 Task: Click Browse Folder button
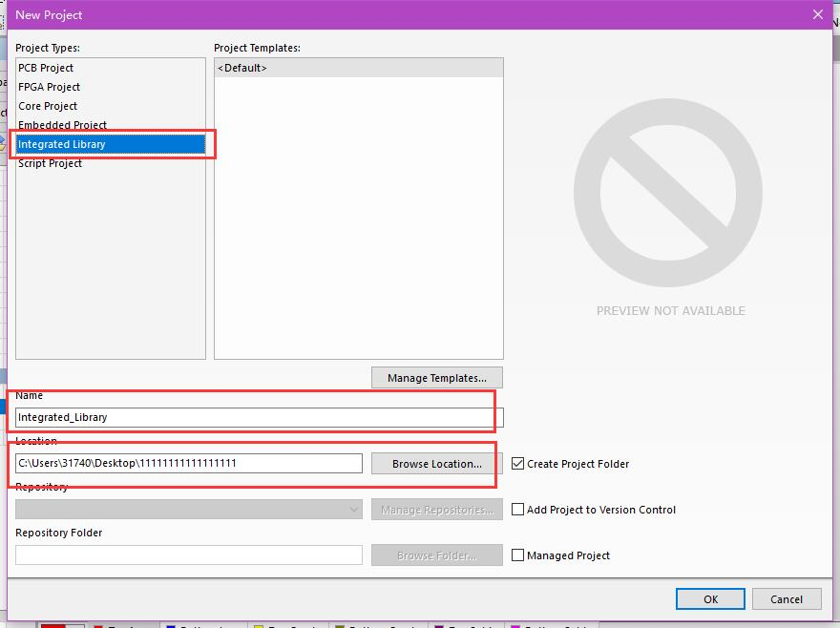click(436, 555)
